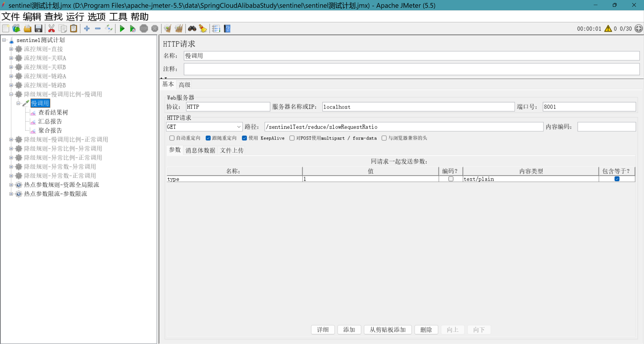The image size is (644, 344).
Task: Create a new plan from templates icon
Action: tap(16, 28)
